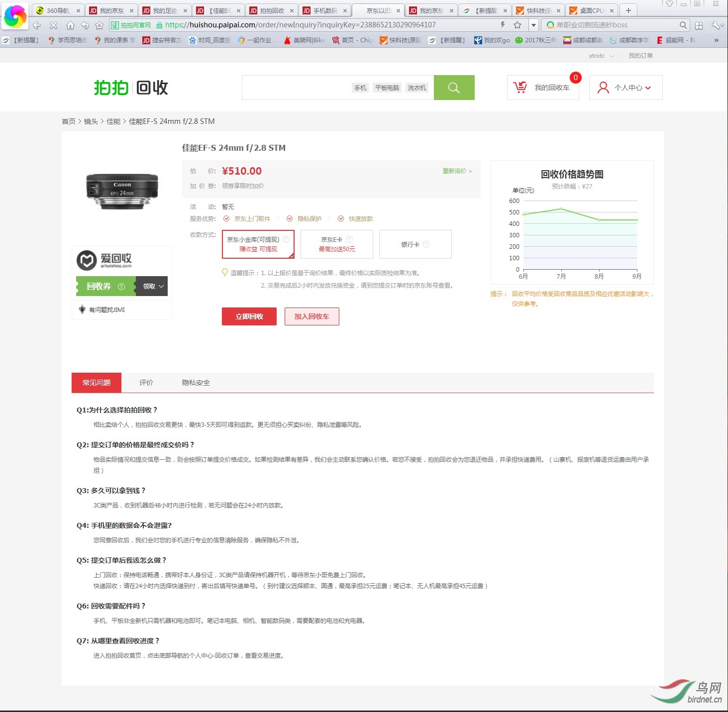Image resolution: width=728 pixels, height=712 pixels.
Task: Click the 7月 data point on price chart
Action: click(x=561, y=209)
